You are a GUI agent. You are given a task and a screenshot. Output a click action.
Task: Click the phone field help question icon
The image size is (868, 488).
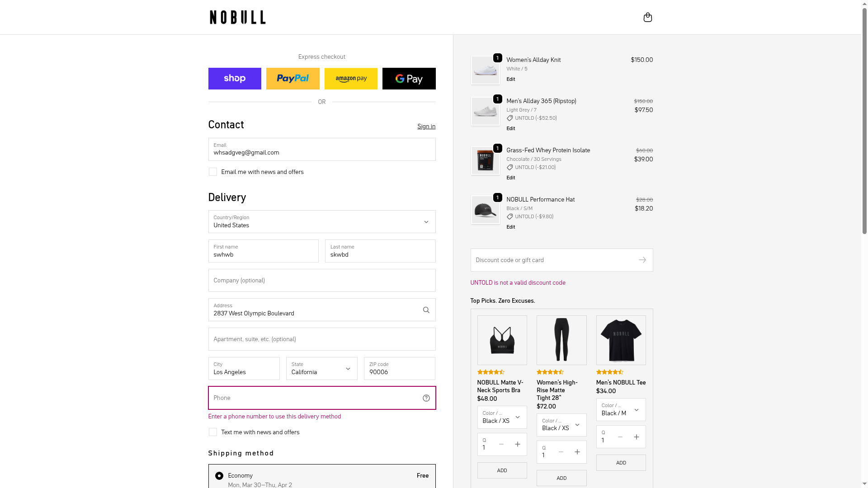426,398
